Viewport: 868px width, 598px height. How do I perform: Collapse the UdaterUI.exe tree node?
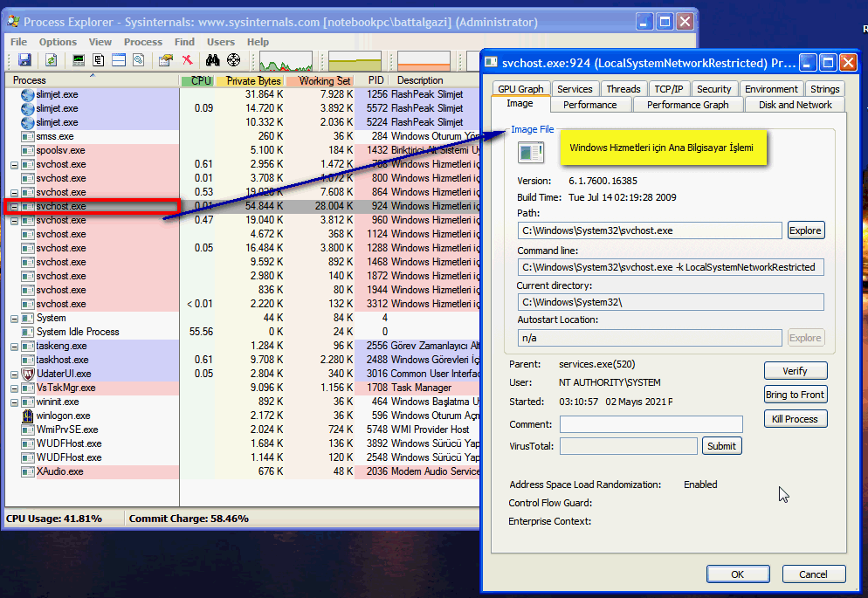pyautogui.click(x=14, y=375)
